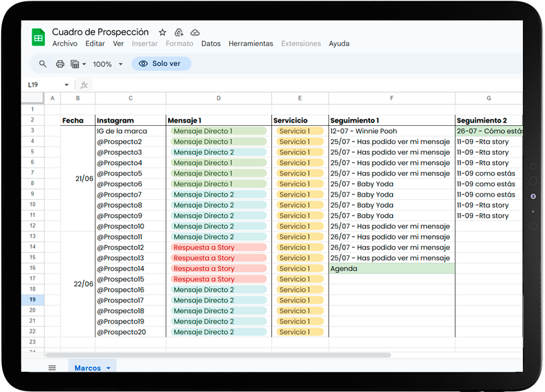Open the Datos menu

pyautogui.click(x=211, y=44)
